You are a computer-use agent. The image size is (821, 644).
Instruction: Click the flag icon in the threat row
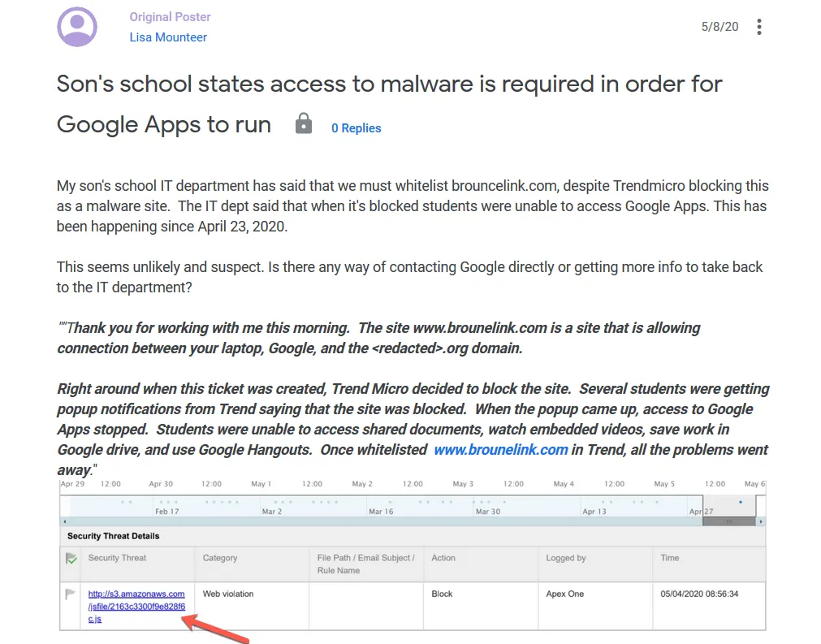click(70, 594)
